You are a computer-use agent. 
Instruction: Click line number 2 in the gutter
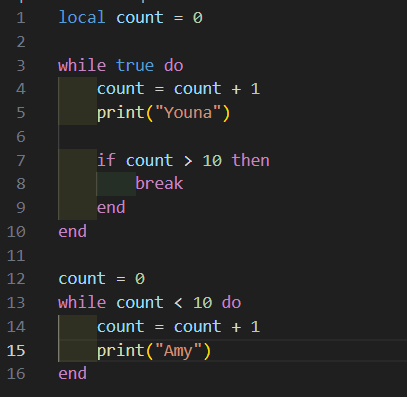pos(21,42)
